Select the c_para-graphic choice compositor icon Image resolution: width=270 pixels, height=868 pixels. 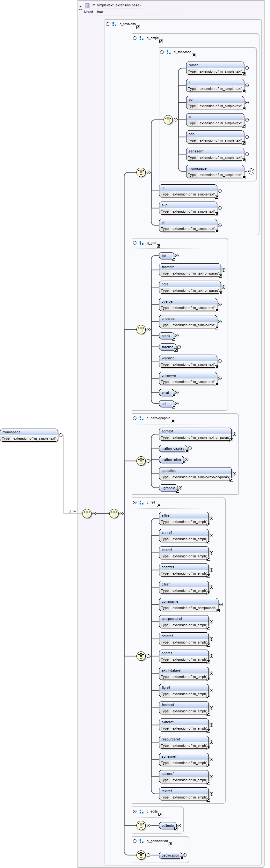[x=141, y=460]
